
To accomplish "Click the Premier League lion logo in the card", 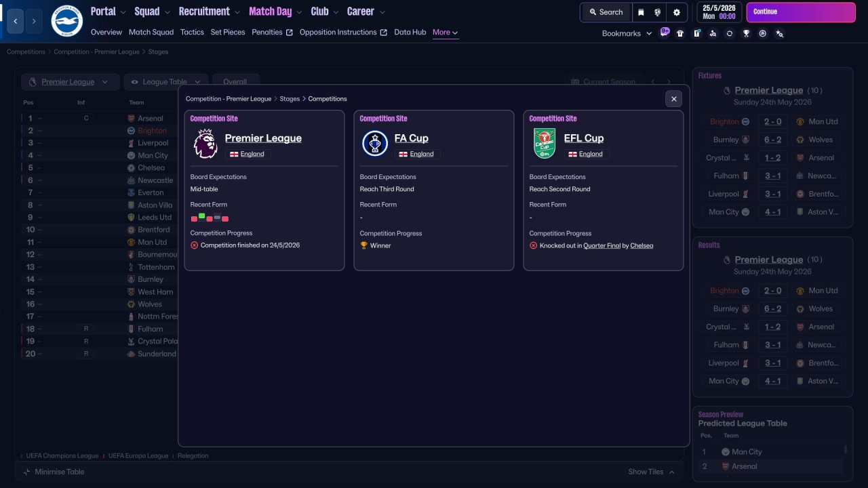I will (205, 144).
